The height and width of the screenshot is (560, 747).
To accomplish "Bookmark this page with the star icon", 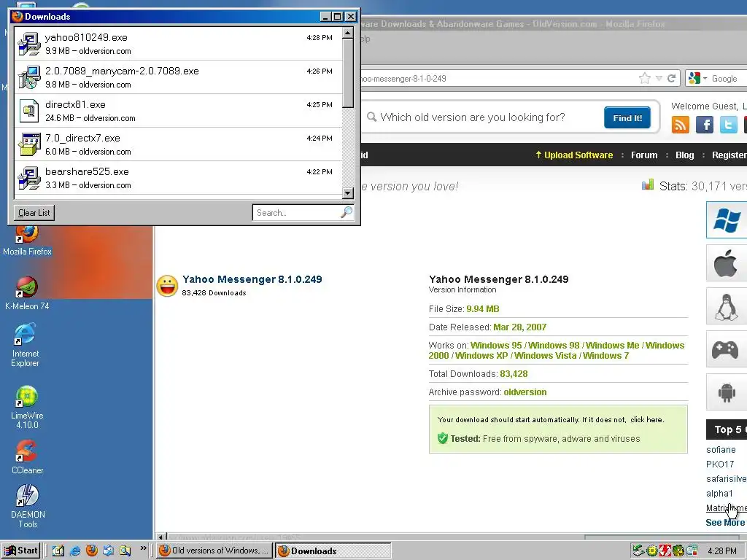I will tap(645, 79).
